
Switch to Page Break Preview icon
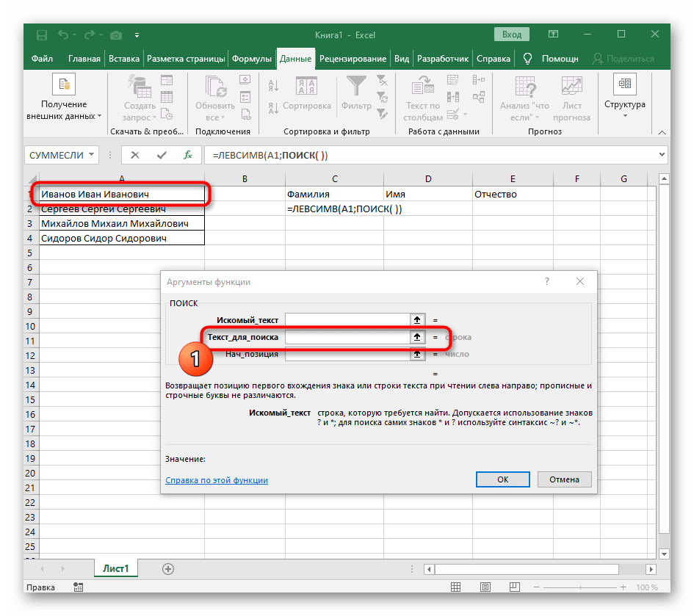click(514, 587)
